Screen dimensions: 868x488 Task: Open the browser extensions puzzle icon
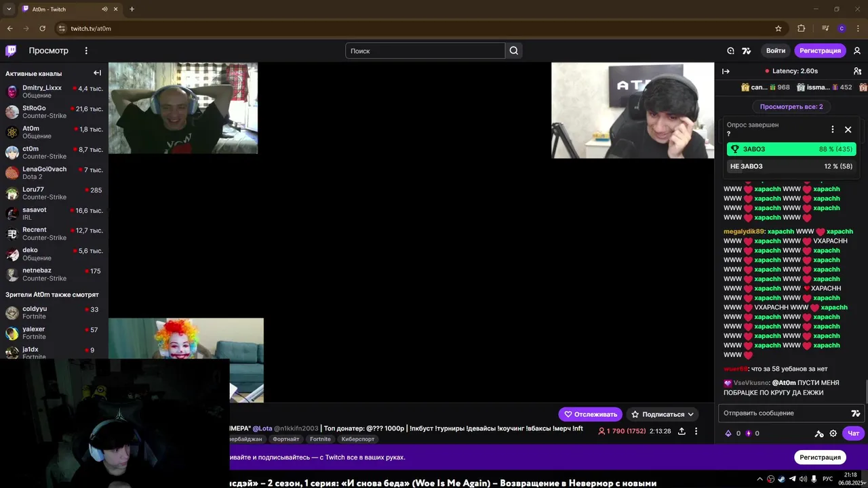tap(802, 28)
